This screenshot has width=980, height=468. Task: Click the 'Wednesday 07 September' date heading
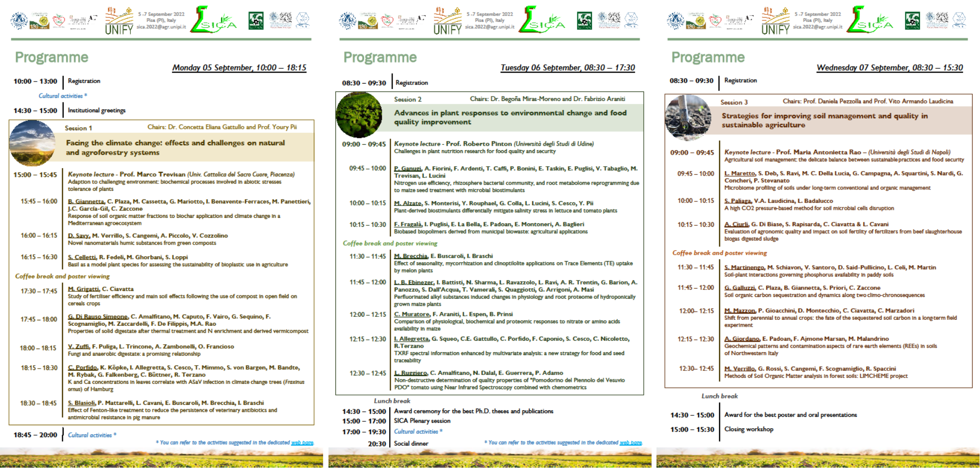890,68
